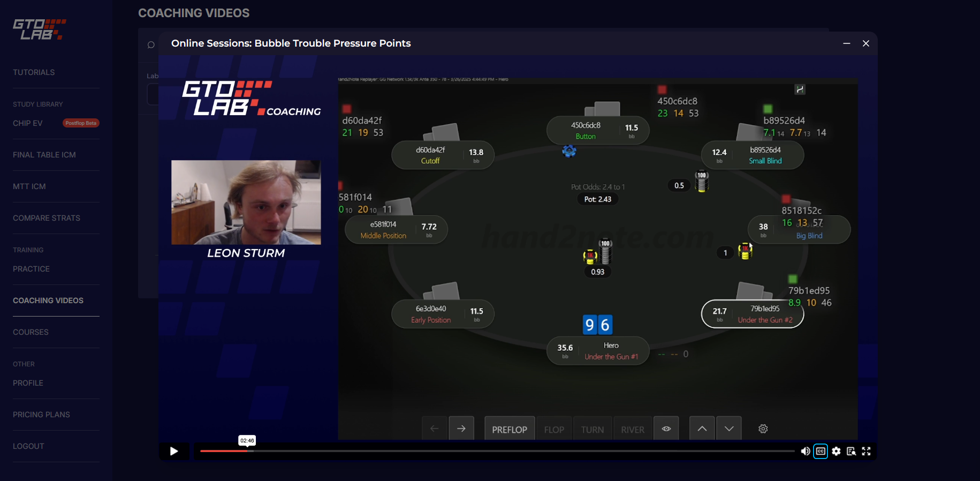Open the hand replayer settings gear
The image size is (980, 481).
(x=763, y=429)
